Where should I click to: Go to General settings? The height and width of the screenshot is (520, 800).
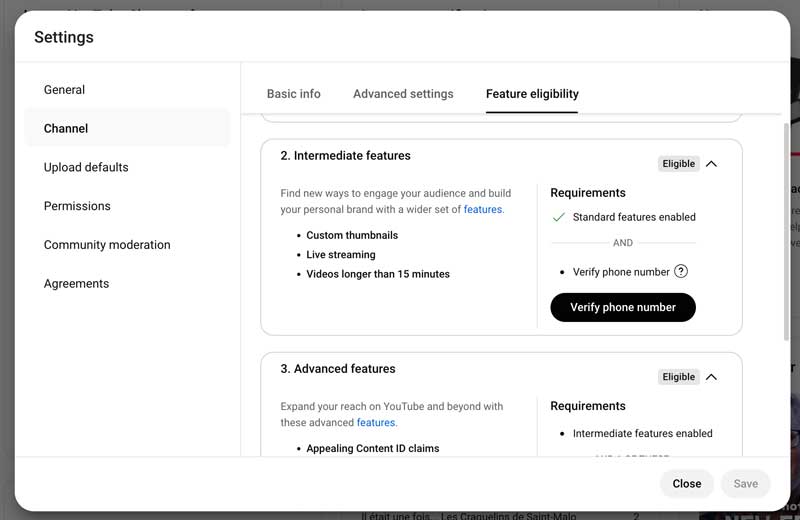(64, 90)
